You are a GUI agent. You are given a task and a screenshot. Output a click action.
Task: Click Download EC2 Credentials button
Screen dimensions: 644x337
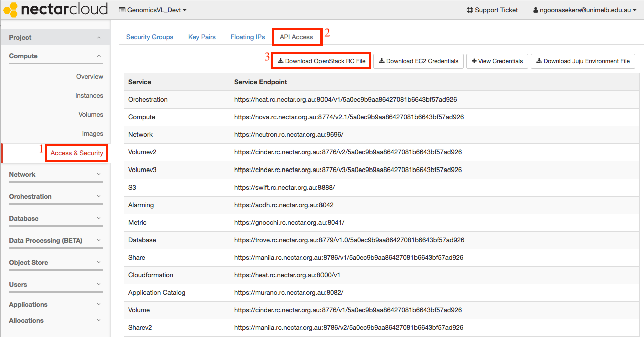419,61
